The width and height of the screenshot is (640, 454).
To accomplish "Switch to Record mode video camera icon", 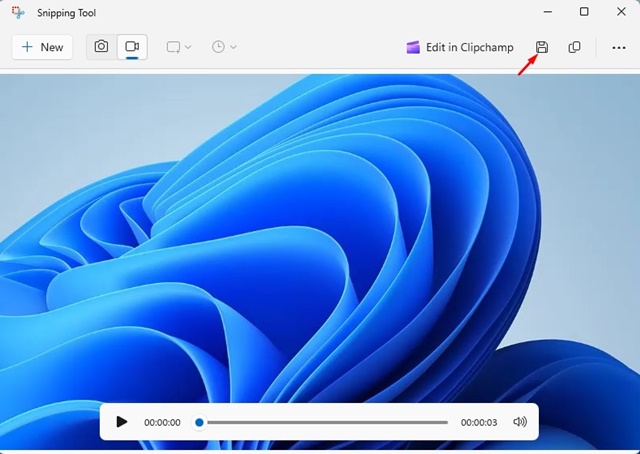I will (x=131, y=47).
